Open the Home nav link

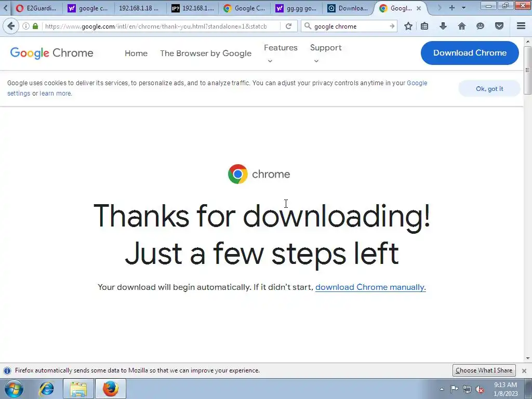click(x=136, y=54)
